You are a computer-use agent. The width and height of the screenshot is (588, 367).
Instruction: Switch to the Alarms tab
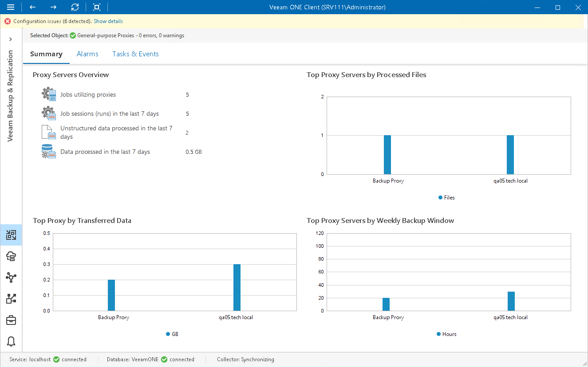87,54
